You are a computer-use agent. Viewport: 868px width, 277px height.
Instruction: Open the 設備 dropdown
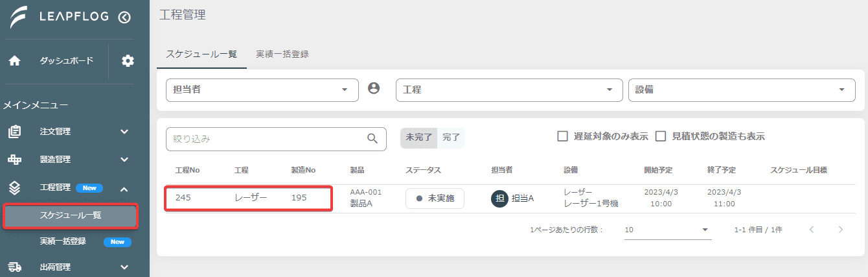[x=742, y=90]
